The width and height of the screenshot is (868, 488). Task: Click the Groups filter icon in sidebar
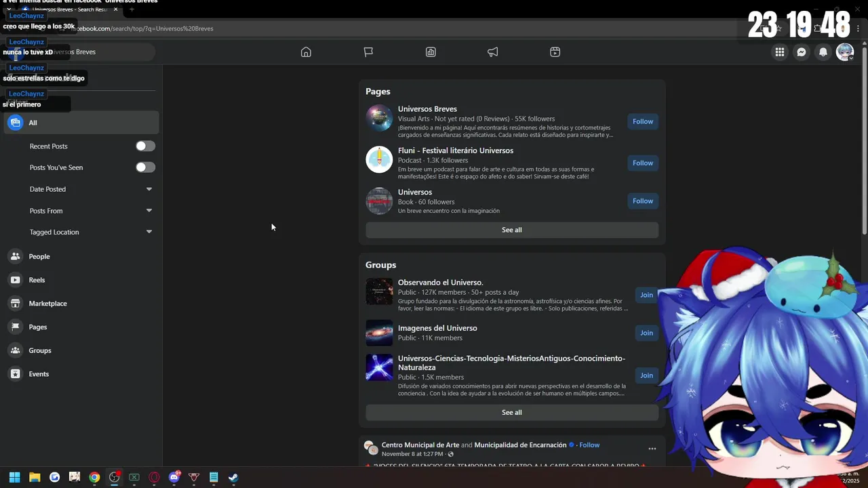15,350
